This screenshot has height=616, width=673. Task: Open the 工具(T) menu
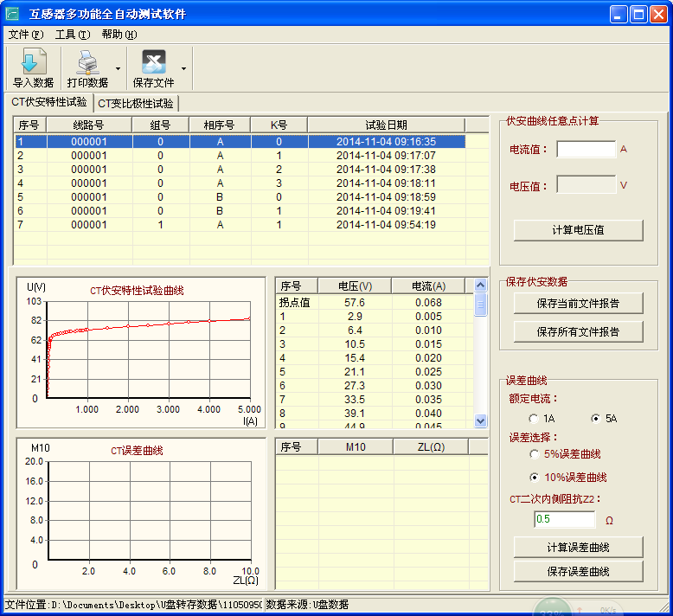pos(73,35)
